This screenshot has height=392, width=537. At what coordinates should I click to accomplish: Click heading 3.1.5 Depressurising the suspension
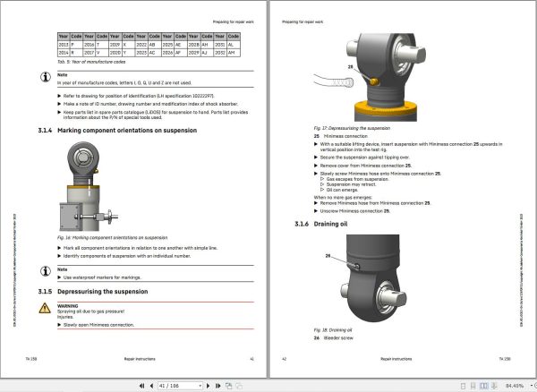pos(93,292)
